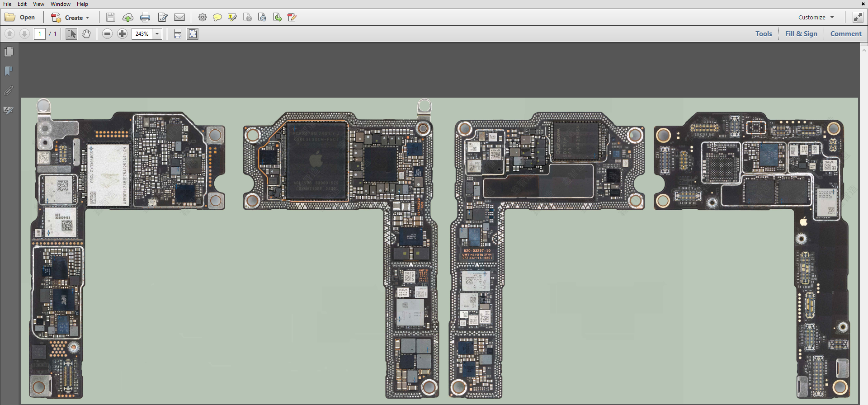Open the Edit menu
Screen dimensions: 868x405
point(22,4)
